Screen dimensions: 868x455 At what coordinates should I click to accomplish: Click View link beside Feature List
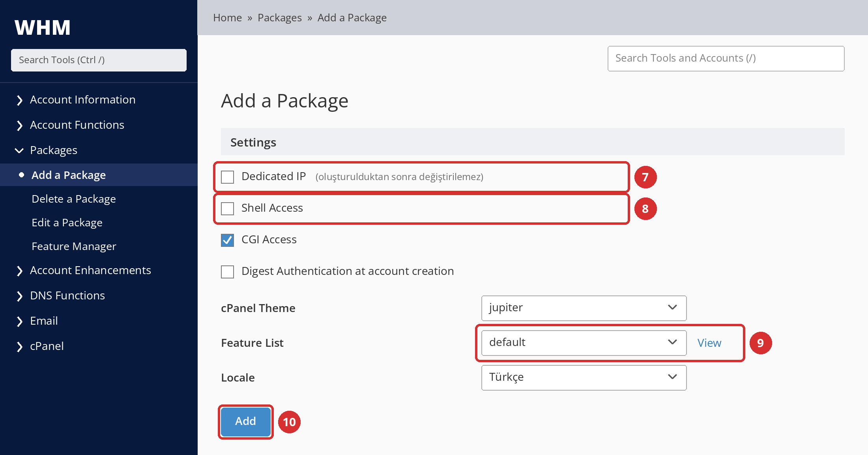tap(709, 343)
